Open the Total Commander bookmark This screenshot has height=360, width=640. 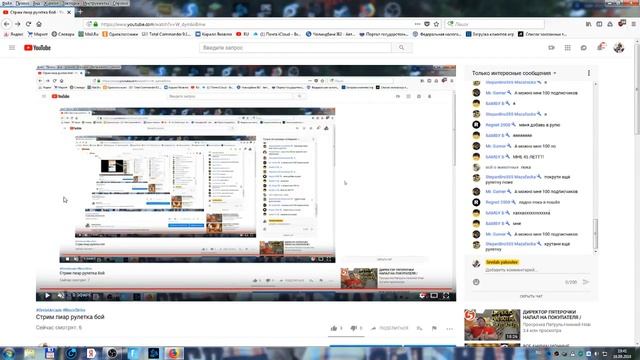click(166, 34)
